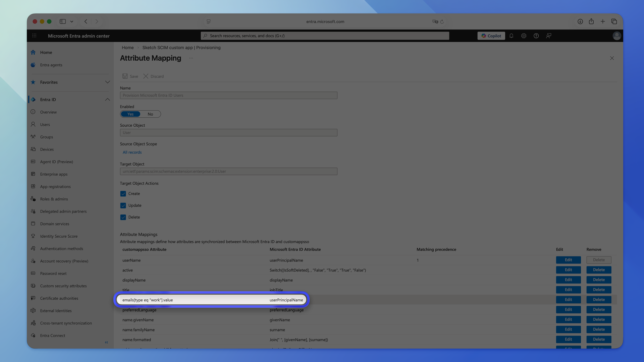Open Enterprise apps in the sidebar
The width and height of the screenshot is (644, 362).
[x=54, y=174]
